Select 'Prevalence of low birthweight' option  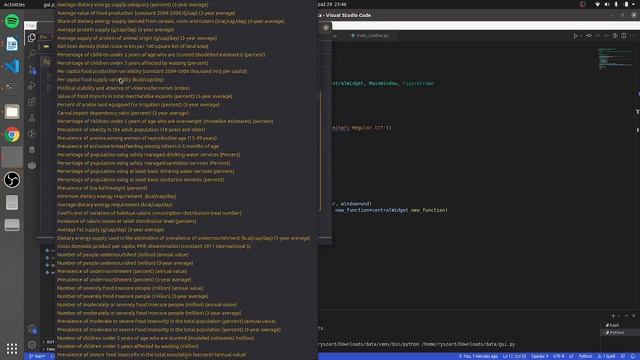coord(102,188)
